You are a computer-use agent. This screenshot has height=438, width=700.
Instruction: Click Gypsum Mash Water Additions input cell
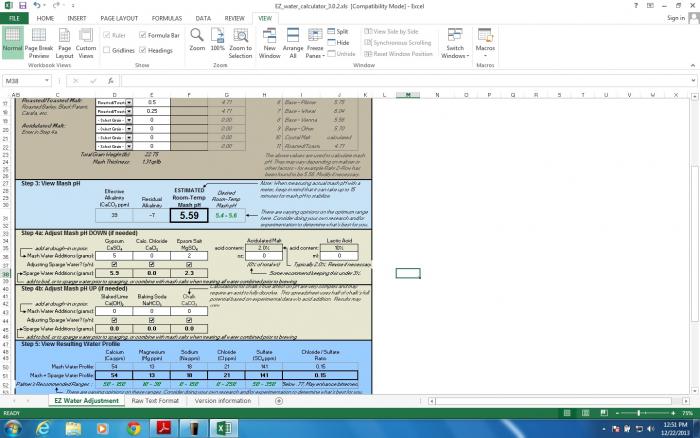click(x=114, y=256)
